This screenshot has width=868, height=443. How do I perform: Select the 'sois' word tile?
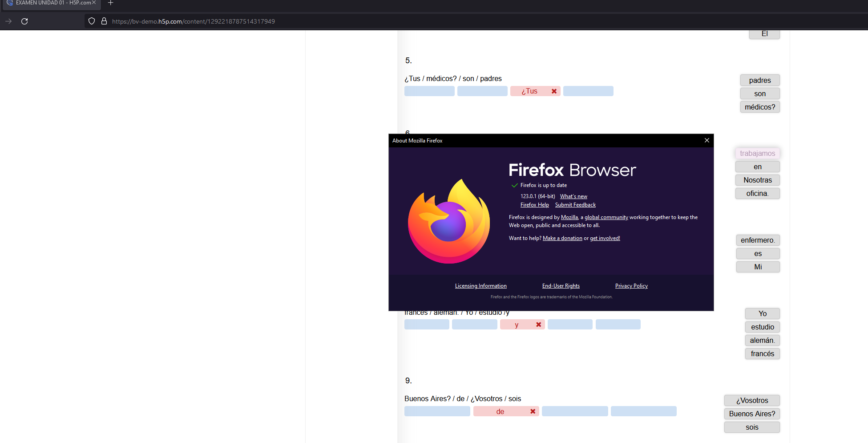tap(752, 427)
